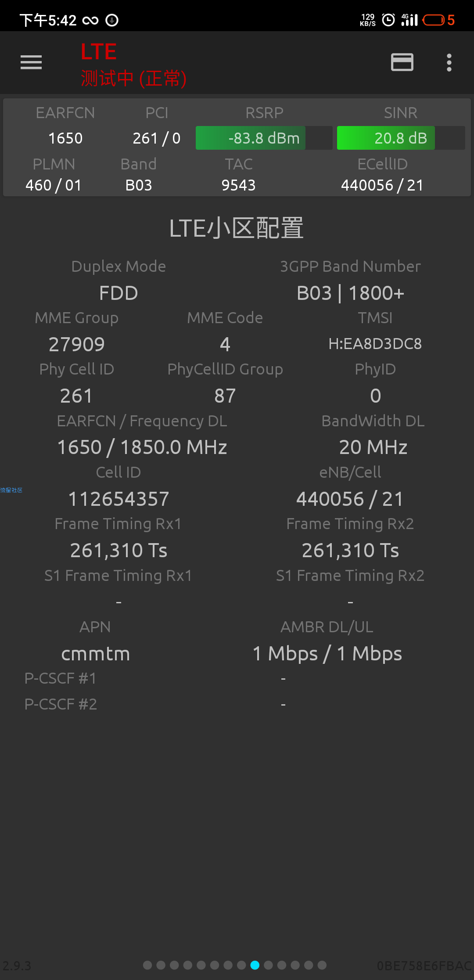Image resolution: width=474 pixels, height=980 pixels.
Task: Tap the alarm clock status bar icon
Action: (x=388, y=20)
